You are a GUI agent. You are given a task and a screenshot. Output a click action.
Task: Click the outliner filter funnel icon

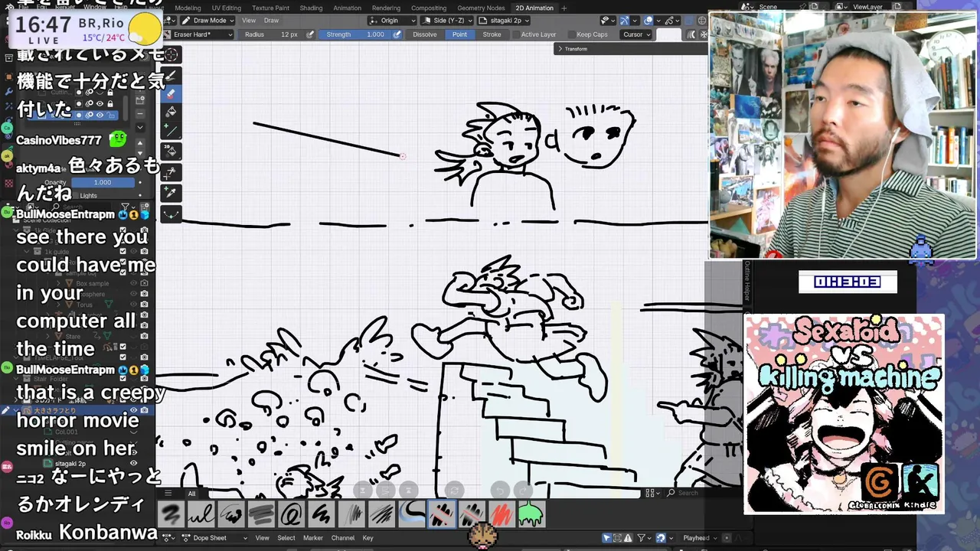pyautogui.click(x=126, y=207)
